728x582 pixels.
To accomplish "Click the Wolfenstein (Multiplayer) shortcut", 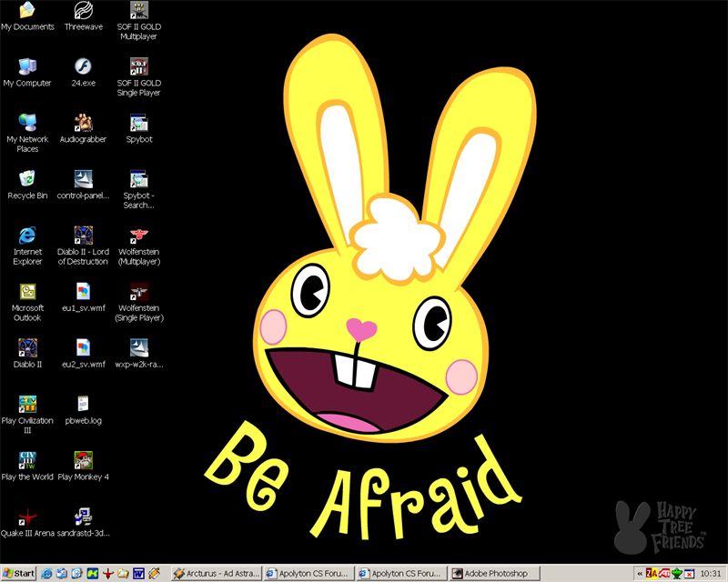I will click(x=138, y=236).
